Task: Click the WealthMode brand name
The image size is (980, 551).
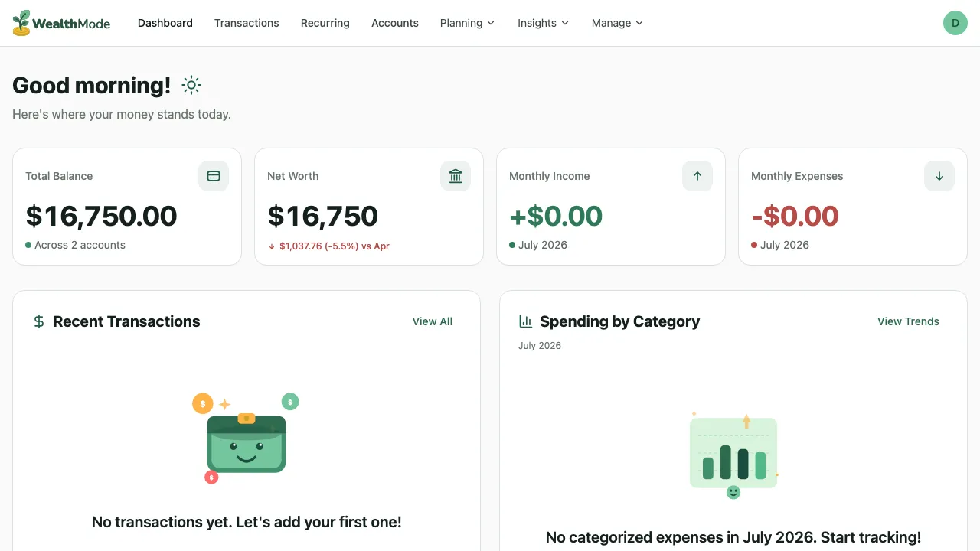Action: (71, 24)
